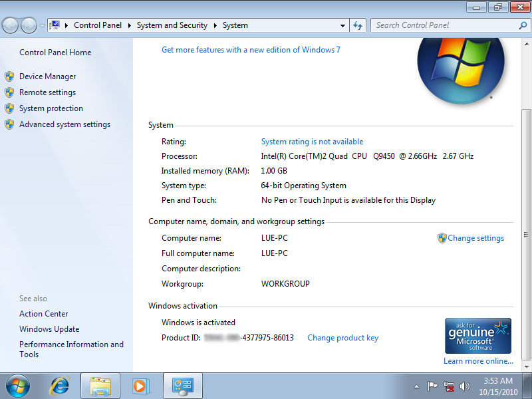Viewport: 532px width, 399px height.
Task: Click the shield icon beside Remote settings
Action: (9, 92)
